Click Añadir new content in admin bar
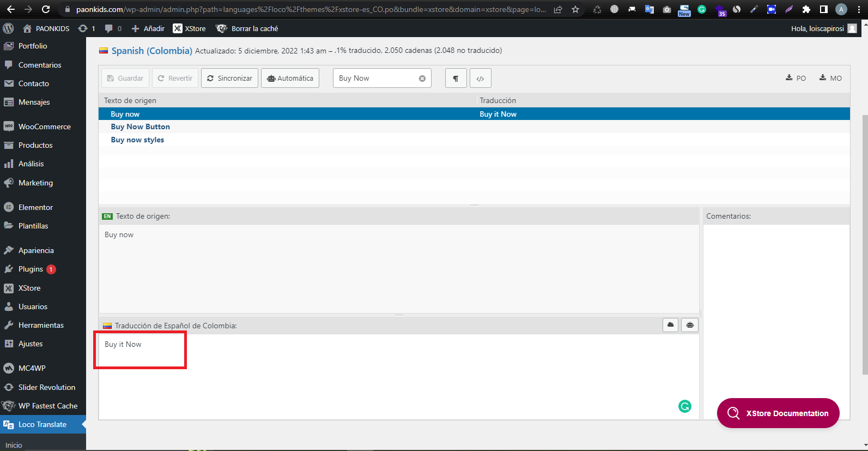 click(x=148, y=28)
